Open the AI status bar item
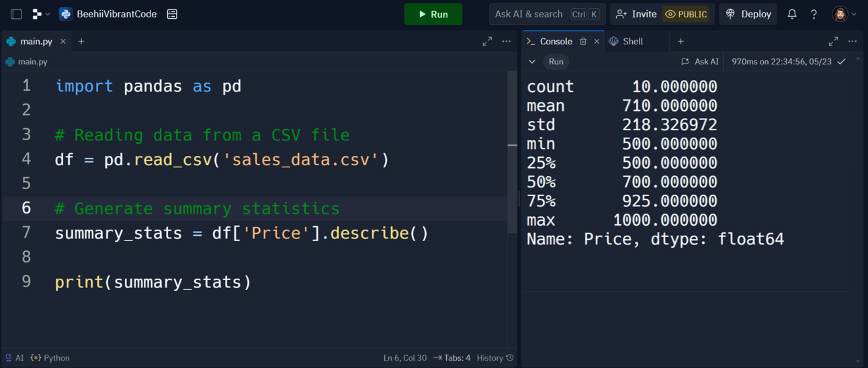The width and height of the screenshot is (868, 368). [x=14, y=358]
